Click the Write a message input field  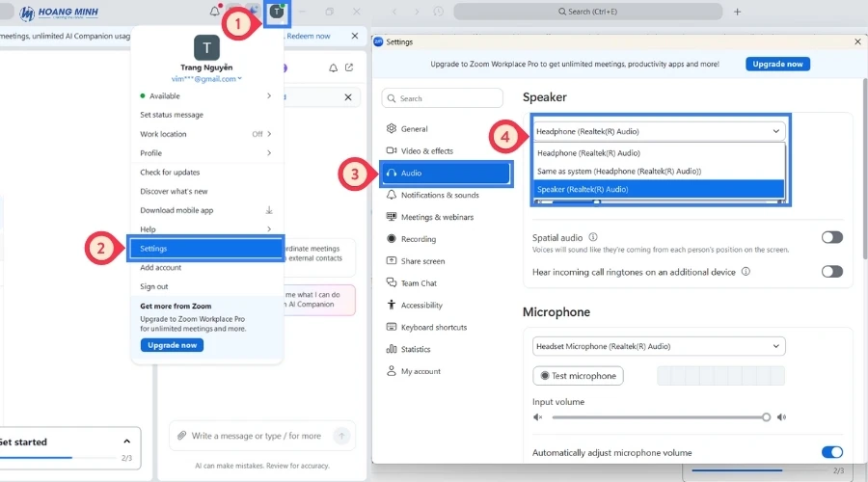(257, 436)
